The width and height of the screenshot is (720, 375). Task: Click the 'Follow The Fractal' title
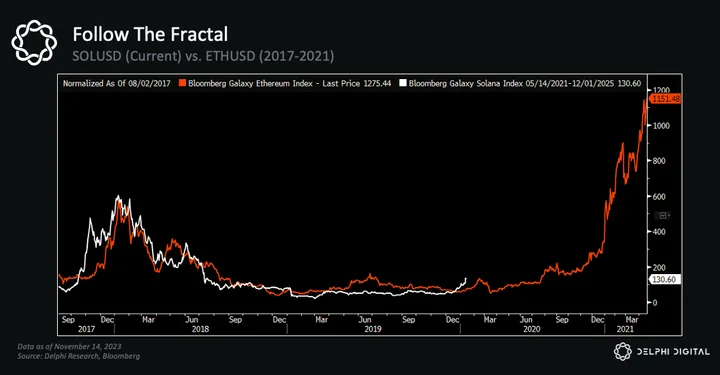click(150, 34)
